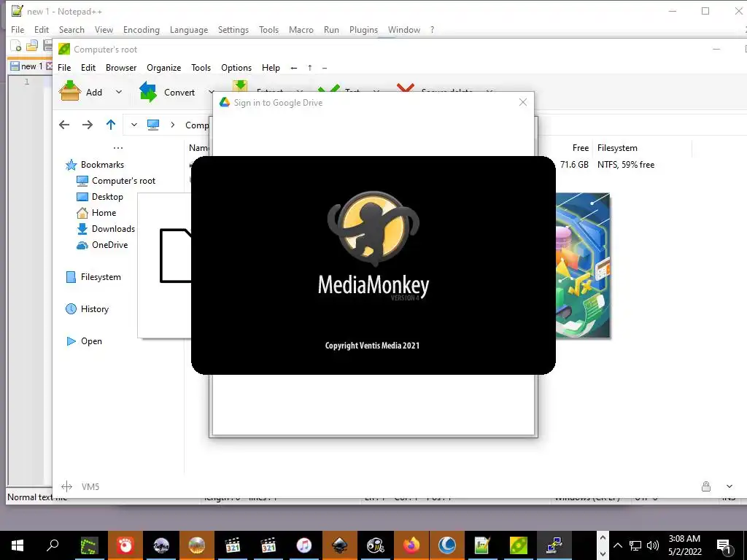
Task: Click the Open file icon in Notepad++ toolbar
Action: coord(32,46)
